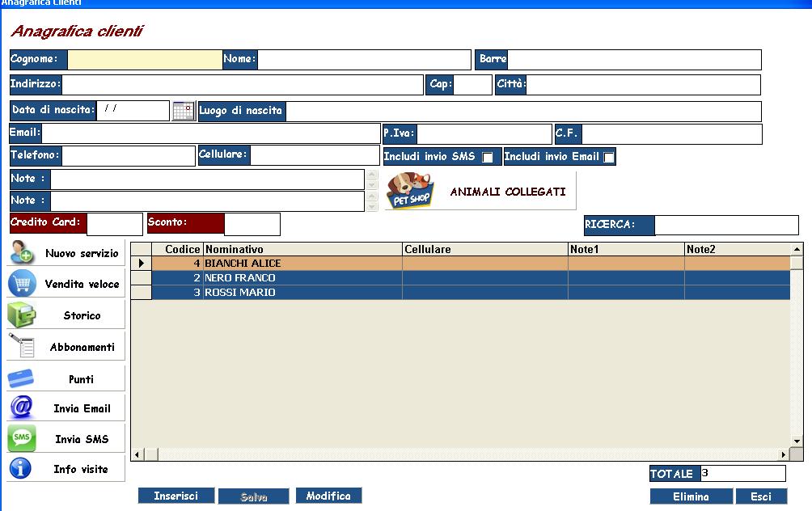Image resolution: width=812 pixels, height=511 pixels.
Task: Open the birth date calendar picker
Action: [184, 111]
